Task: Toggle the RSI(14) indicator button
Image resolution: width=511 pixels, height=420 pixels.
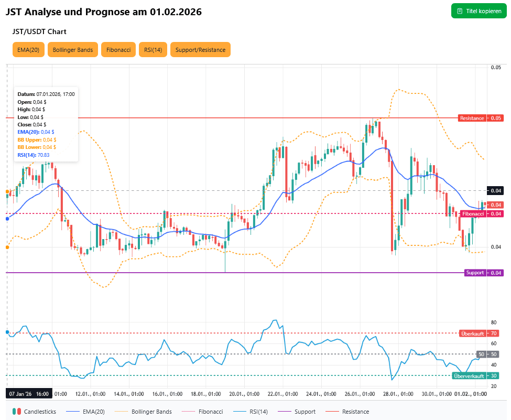Action: coord(153,50)
